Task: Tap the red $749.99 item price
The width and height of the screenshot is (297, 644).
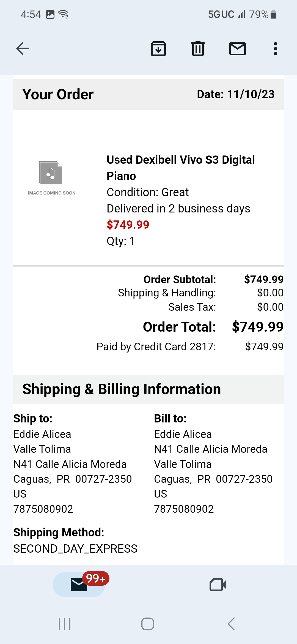Action: tap(128, 225)
